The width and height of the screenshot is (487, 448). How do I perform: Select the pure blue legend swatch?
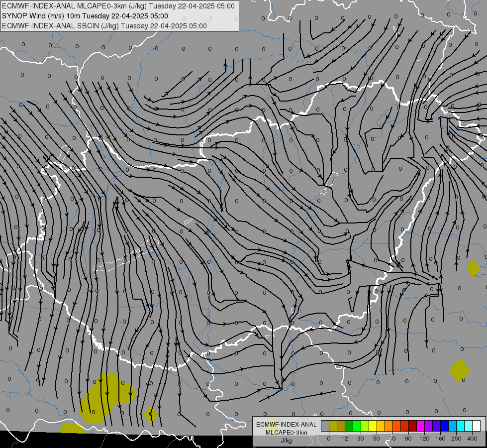444,426
